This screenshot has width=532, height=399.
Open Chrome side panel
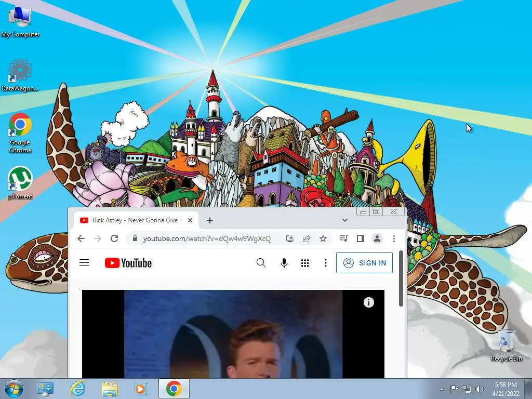(x=361, y=238)
